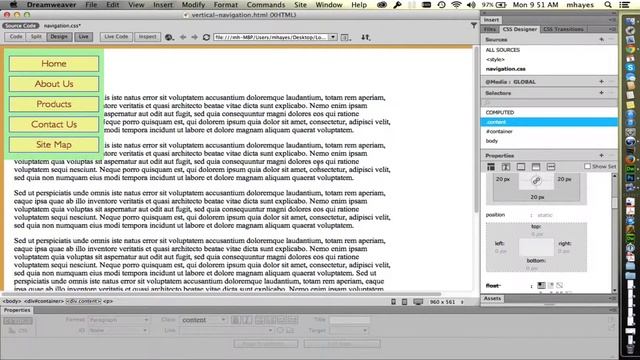Viewport: 640px width, 360px height.
Task: Select the body tag in tag selector
Action: coord(11,301)
